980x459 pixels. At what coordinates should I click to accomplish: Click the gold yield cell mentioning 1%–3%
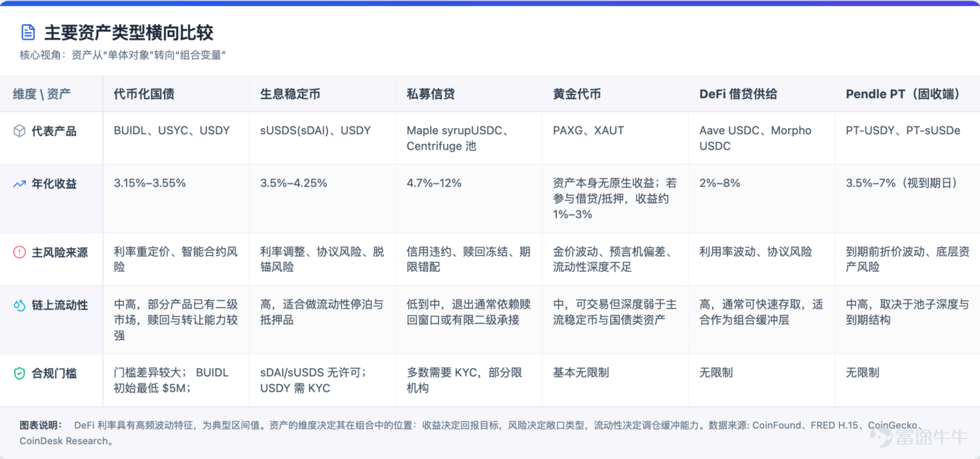pyautogui.click(x=615, y=199)
